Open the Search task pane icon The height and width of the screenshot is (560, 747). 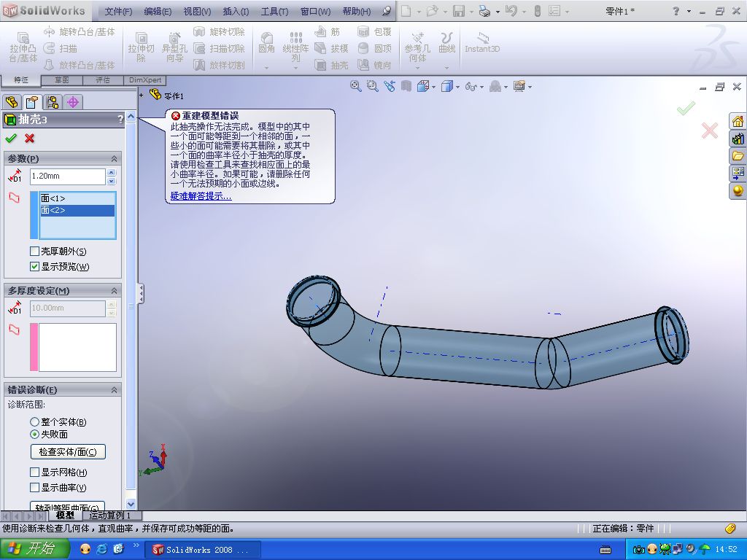tap(738, 173)
